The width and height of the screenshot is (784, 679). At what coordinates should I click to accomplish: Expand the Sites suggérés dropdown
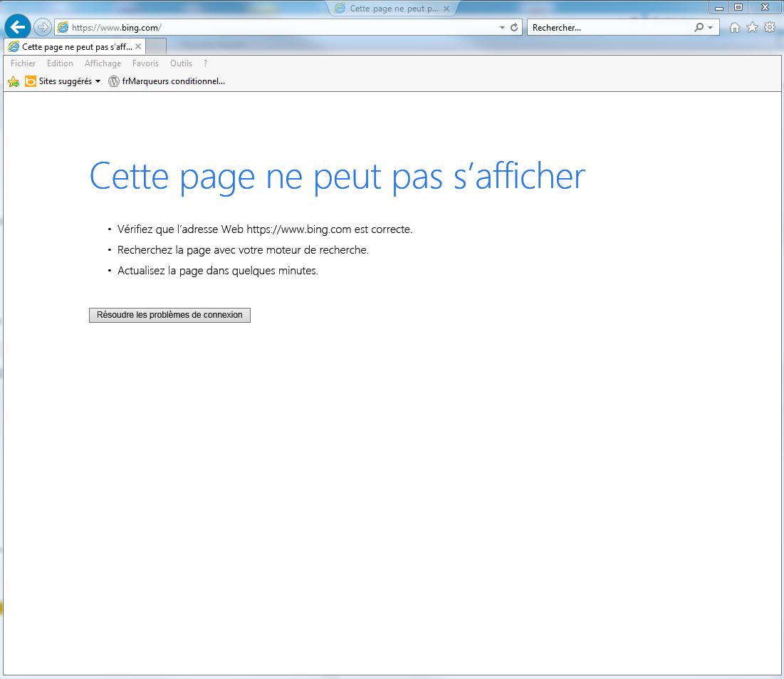98,81
